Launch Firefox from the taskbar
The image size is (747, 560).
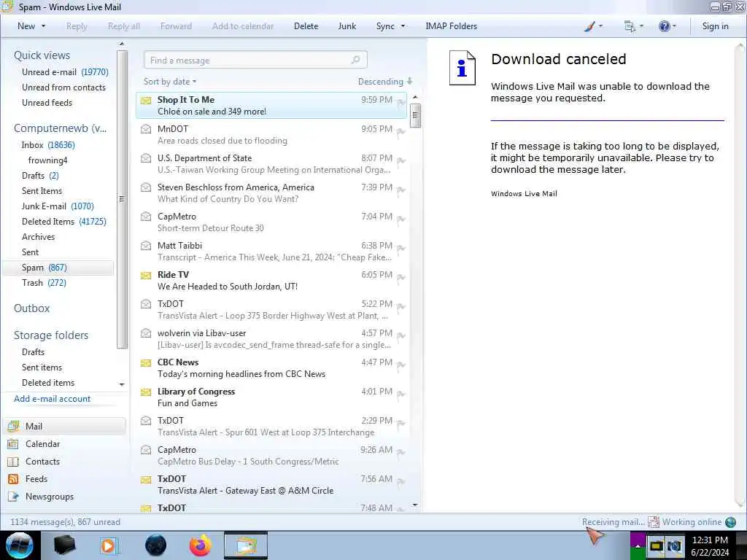pos(201,545)
